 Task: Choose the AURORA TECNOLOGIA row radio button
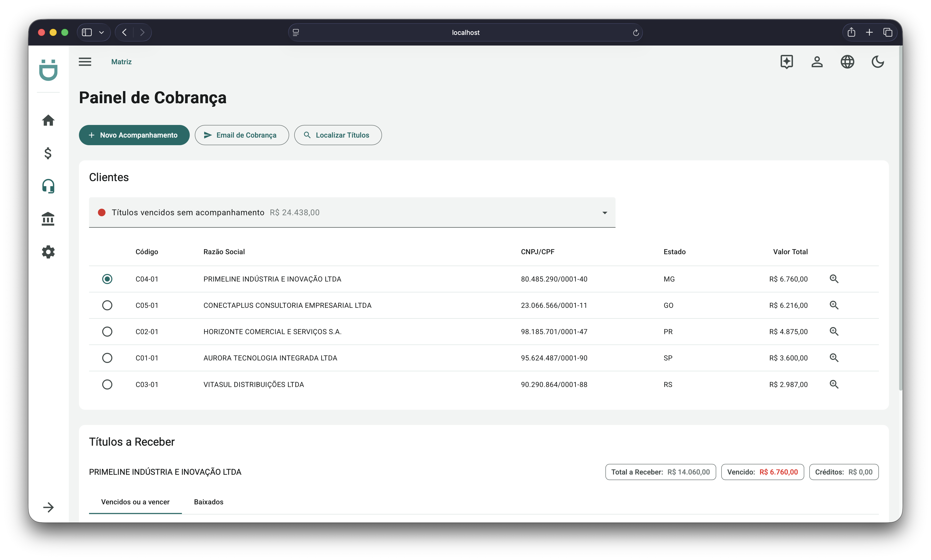(x=107, y=358)
